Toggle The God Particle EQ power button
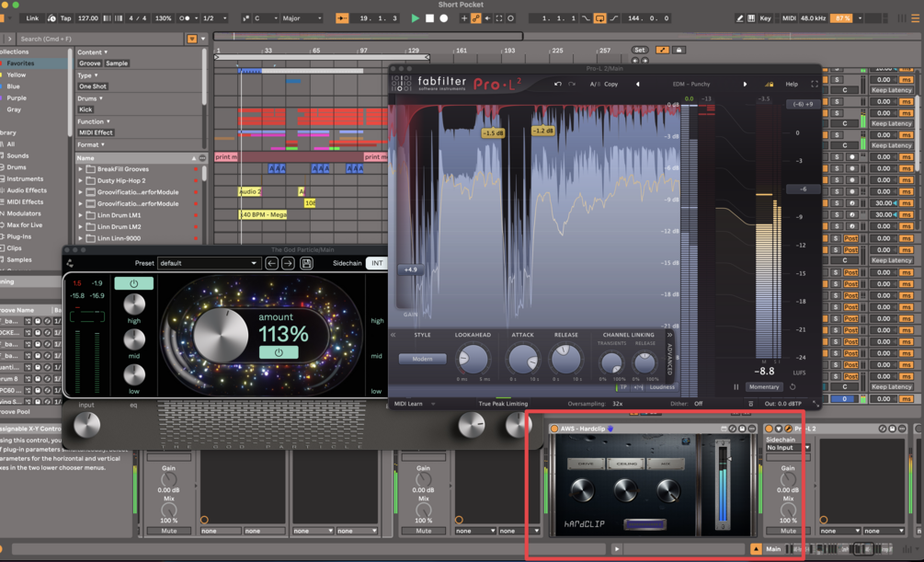This screenshot has height=562, width=924. click(133, 283)
